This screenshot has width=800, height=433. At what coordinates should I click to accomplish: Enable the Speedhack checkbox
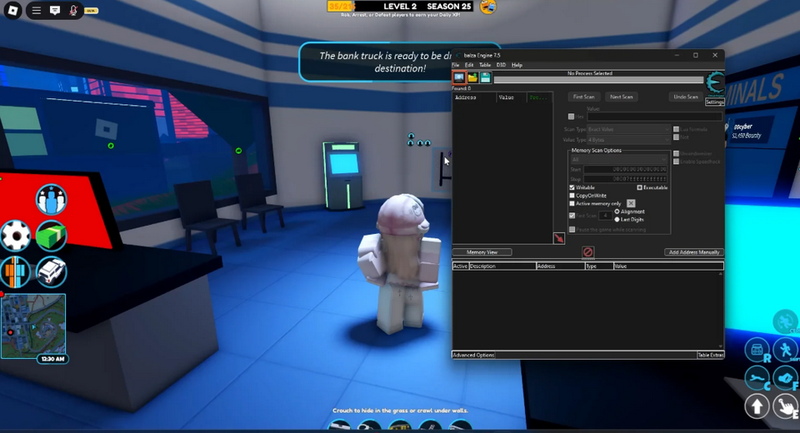point(676,161)
